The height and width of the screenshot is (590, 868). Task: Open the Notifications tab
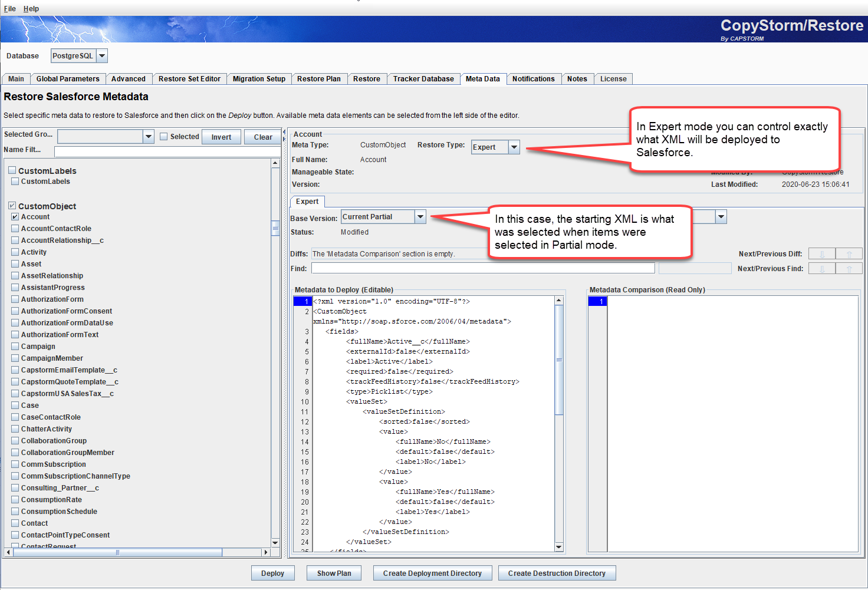tap(533, 79)
